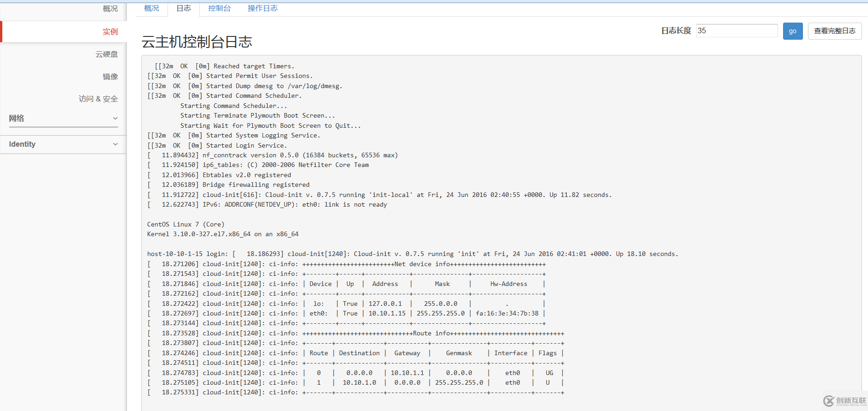The height and width of the screenshot is (411, 868).
Task: Click the 云主机控制台日志 heading
Action: 197,42
